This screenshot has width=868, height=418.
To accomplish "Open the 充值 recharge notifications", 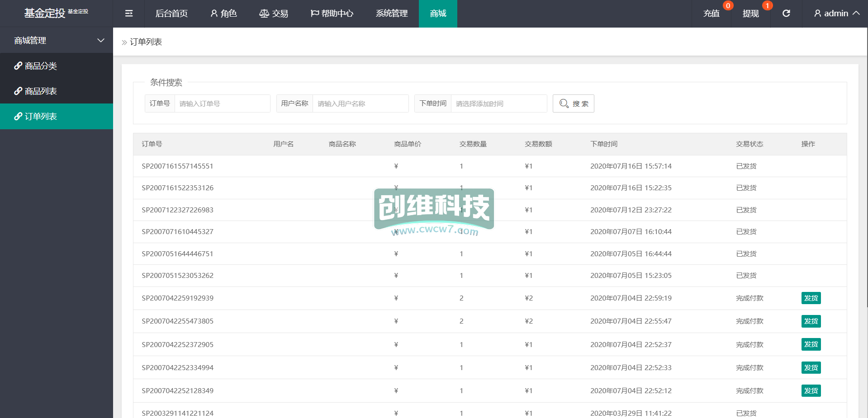I will (711, 14).
